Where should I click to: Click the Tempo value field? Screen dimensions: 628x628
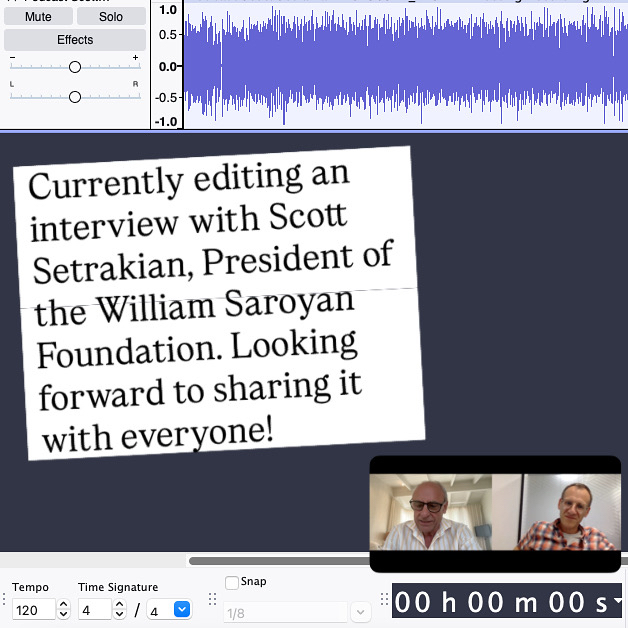34,609
